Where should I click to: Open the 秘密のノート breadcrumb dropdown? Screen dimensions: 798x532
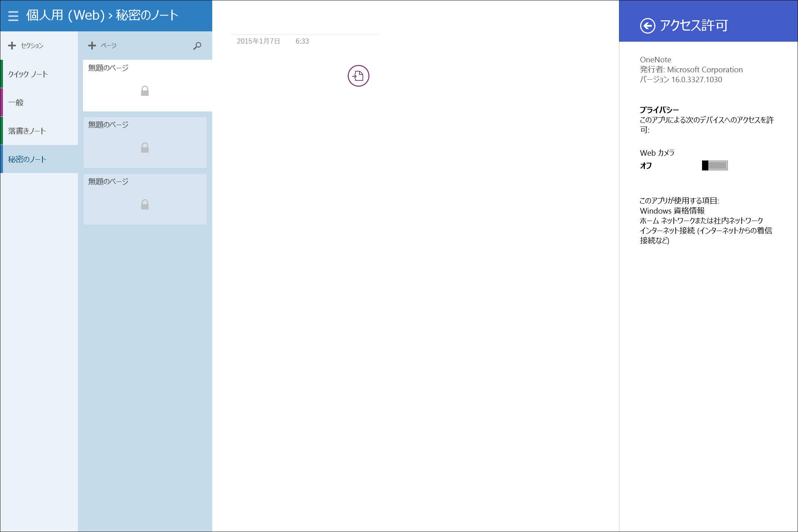[x=147, y=15]
